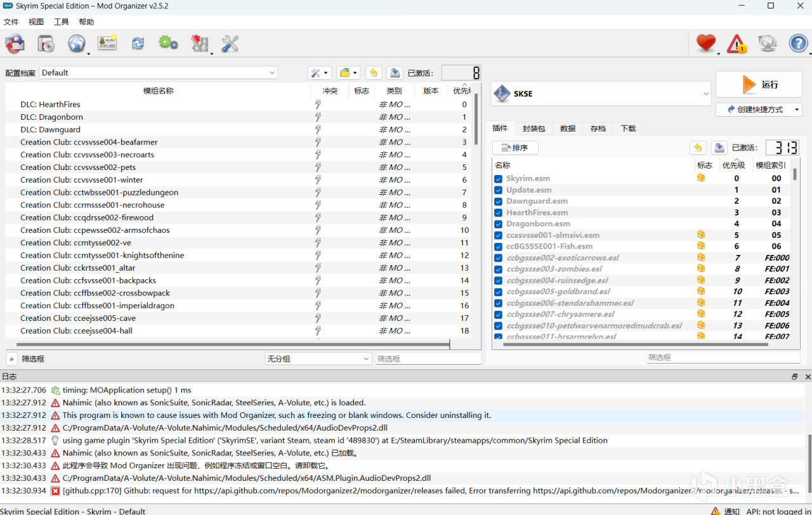Click the Install Mod from archive icon

pos(46,44)
